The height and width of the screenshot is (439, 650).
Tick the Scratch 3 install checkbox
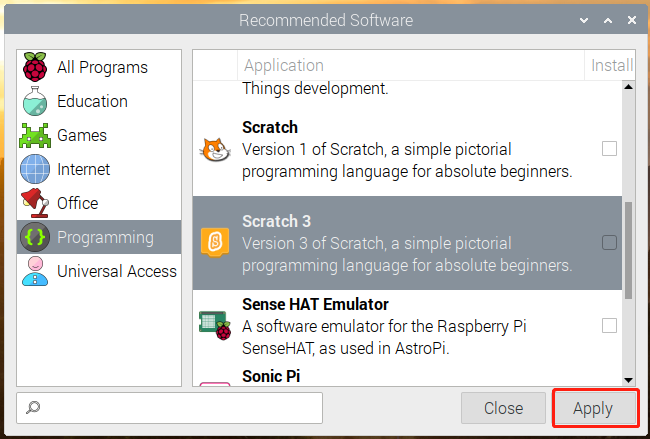pos(609,243)
